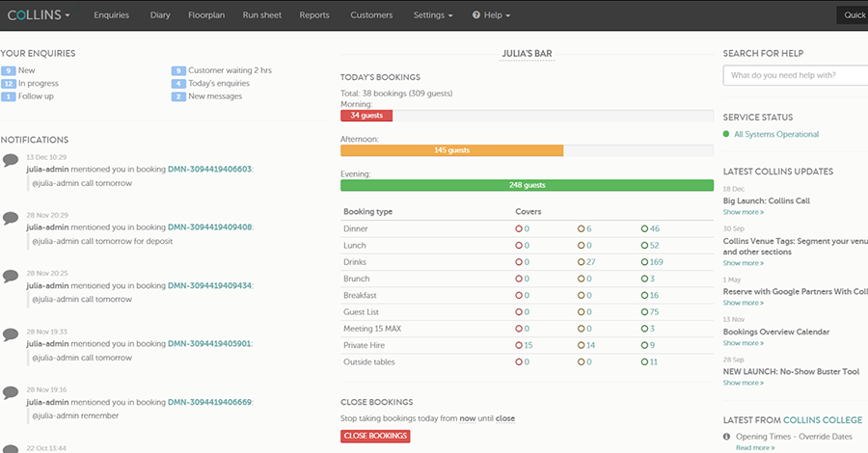The image size is (868, 453).
Task: Click the Quick button in top bar
Action: [853, 14]
